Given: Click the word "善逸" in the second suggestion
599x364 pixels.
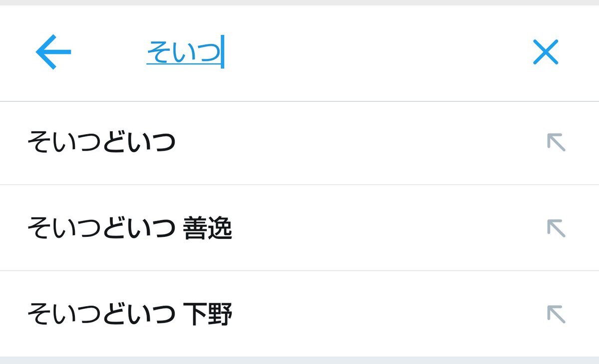Looking at the screenshot, I should [208, 229].
